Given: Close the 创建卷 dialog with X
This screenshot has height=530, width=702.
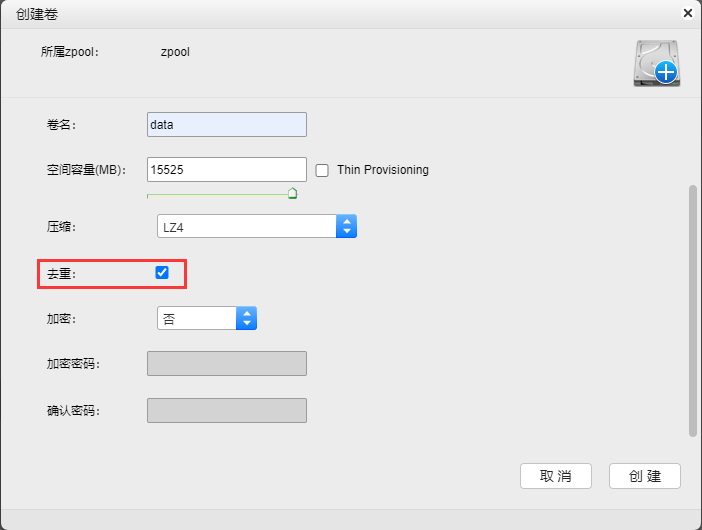Looking at the screenshot, I should [x=688, y=13].
